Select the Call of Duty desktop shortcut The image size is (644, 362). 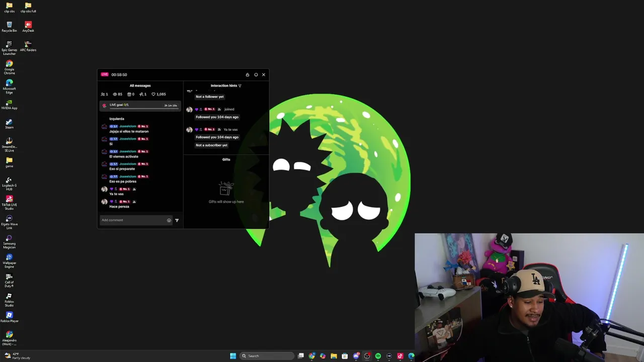pos(9,280)
